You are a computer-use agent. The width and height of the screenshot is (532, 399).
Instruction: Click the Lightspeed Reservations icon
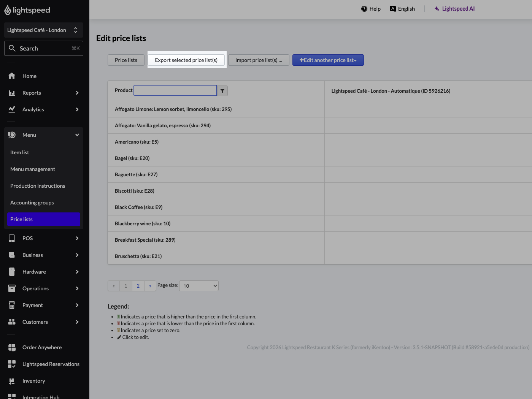click(x=12, y=364)
